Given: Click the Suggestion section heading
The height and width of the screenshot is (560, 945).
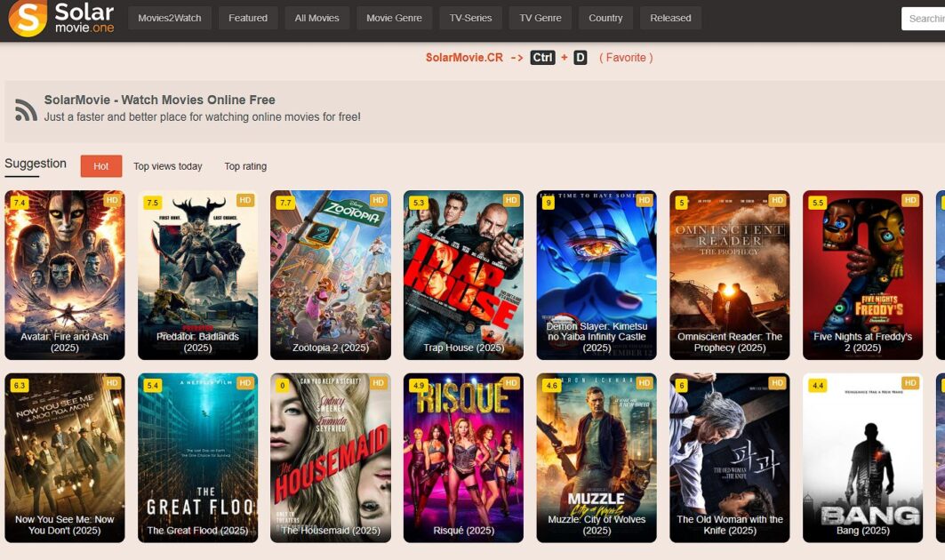Looking at the screenshot, I should [36, 164].
